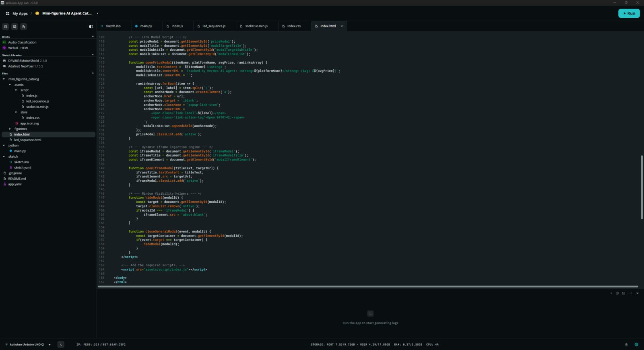Image resolution: width=644 pixels, height=350 pixels.
Task: Open .gitignore in file tree
Action: pos(15,173)
